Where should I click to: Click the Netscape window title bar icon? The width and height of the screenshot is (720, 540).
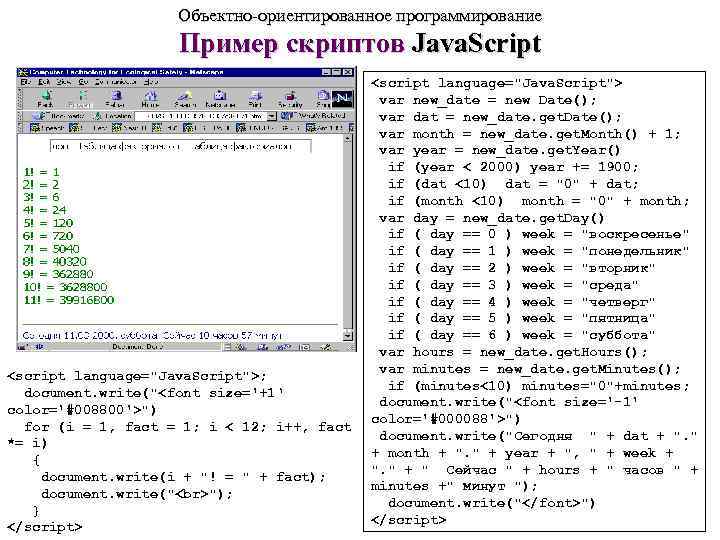point(22,72)
